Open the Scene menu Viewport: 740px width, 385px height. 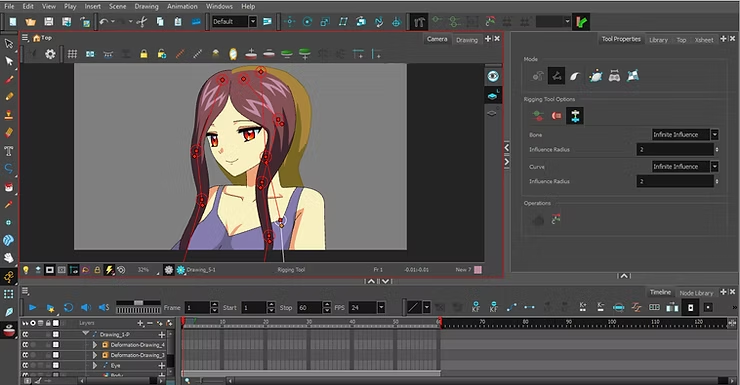pyautogui.click(x=118, y=7)
